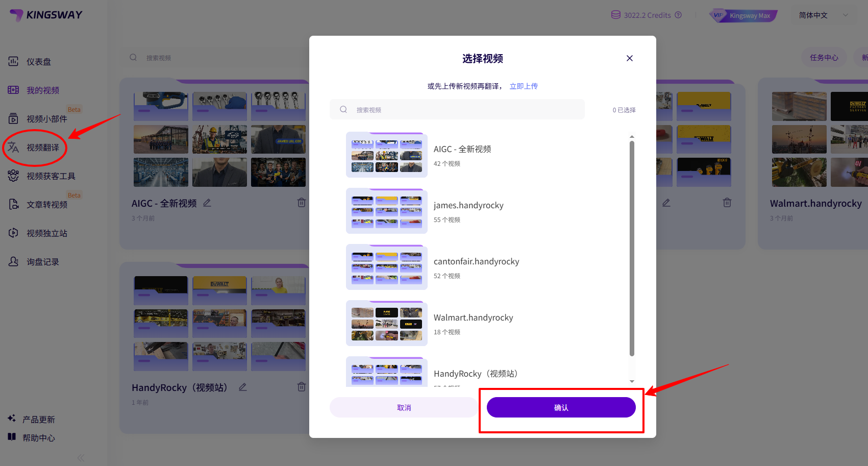Image resolution: width=868 pixels, height=466 pixels.
Task: Click the Dashboard (仪表盘) sidebar icon
Action: (x=13, y=62)
